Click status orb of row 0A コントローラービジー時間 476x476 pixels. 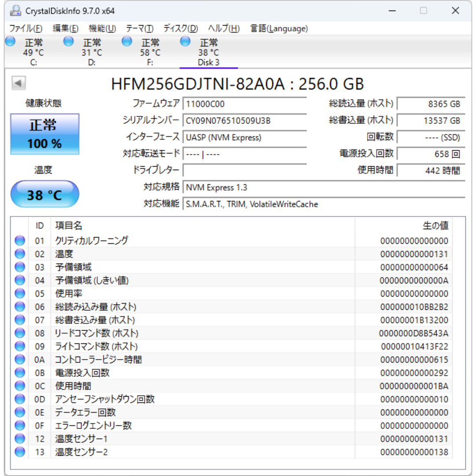20,360
